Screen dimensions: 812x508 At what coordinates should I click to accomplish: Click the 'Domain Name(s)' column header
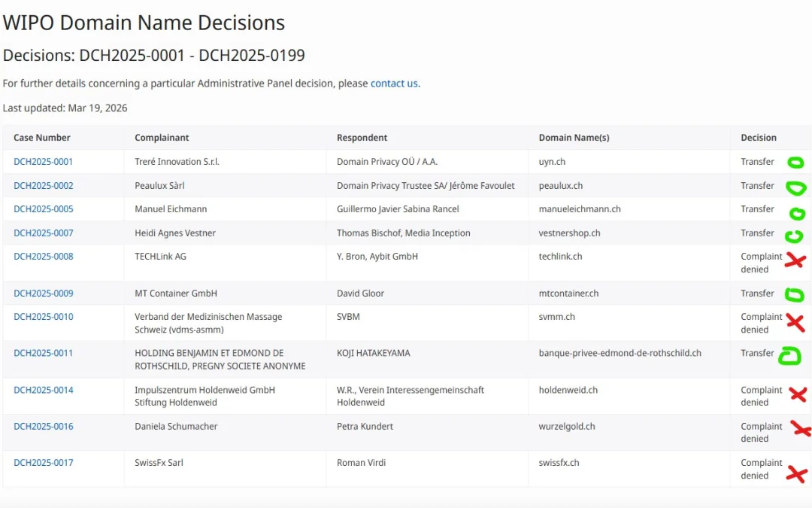tap(574, 138)
